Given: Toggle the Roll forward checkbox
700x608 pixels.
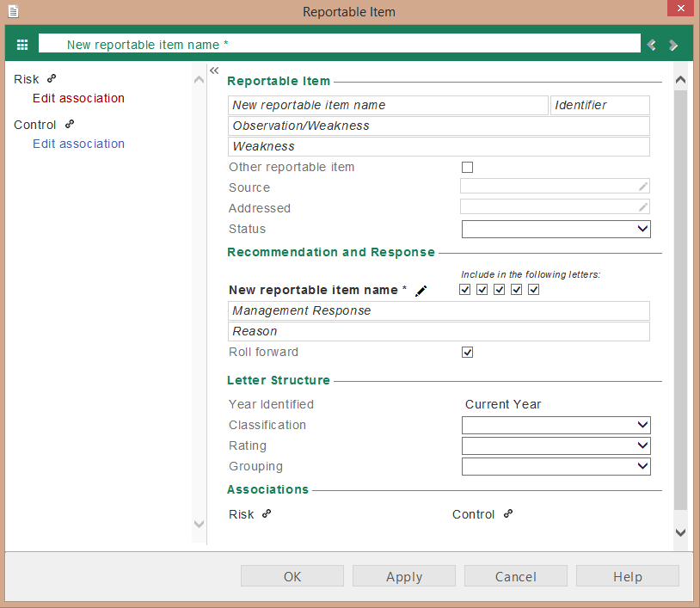Looking at the screenshot, I should tap(468, 353).
